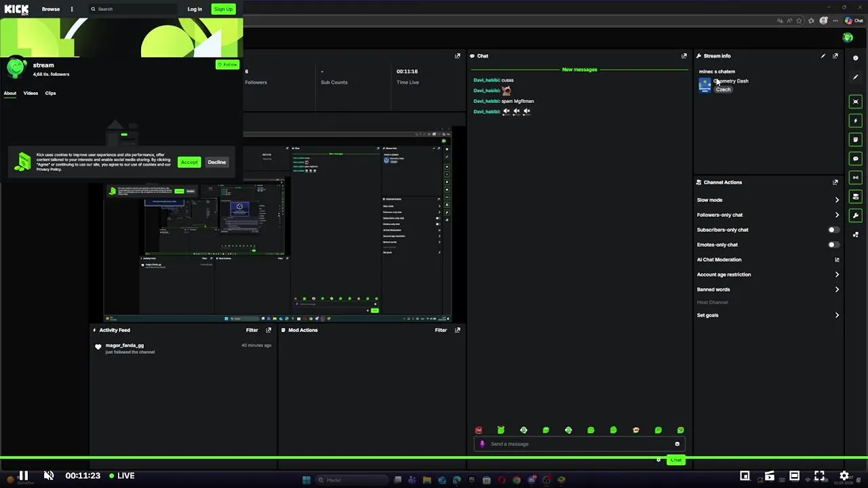Click the green Sign Up button
868x488 pixels.
(222, 9)
